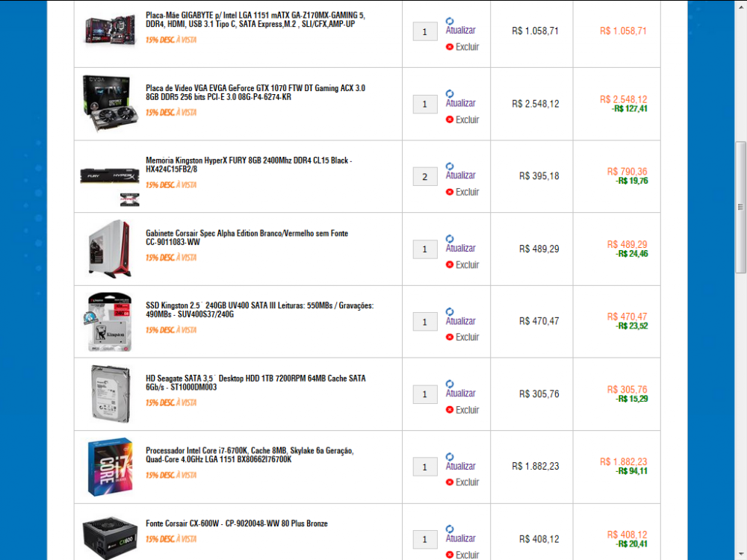This screenshot has height=560, width=747.
Task: Select quantity field of HyperX memory
Action: [x=425, y=177]
